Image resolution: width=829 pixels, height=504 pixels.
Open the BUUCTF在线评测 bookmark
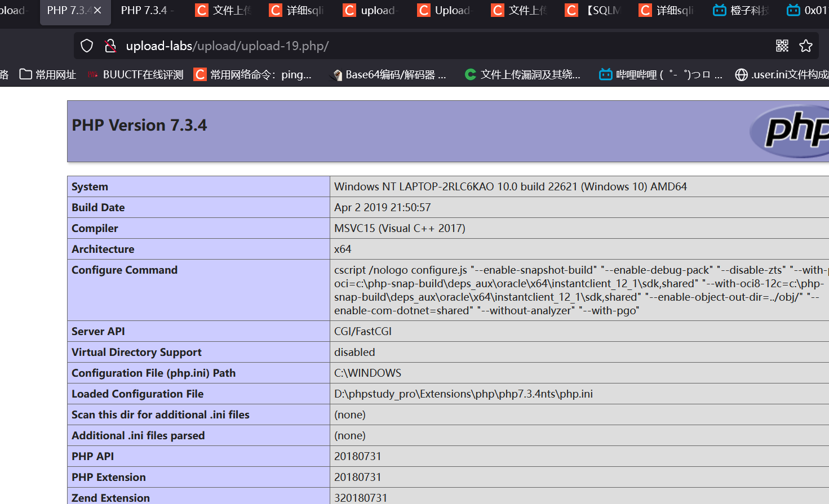[136, 74]
